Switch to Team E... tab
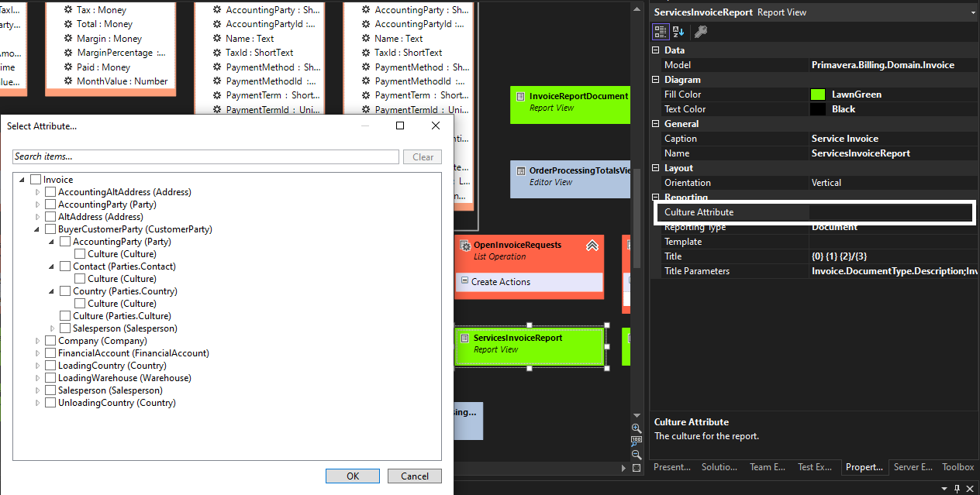Screen dimensions: 980x495 [768, 467]
